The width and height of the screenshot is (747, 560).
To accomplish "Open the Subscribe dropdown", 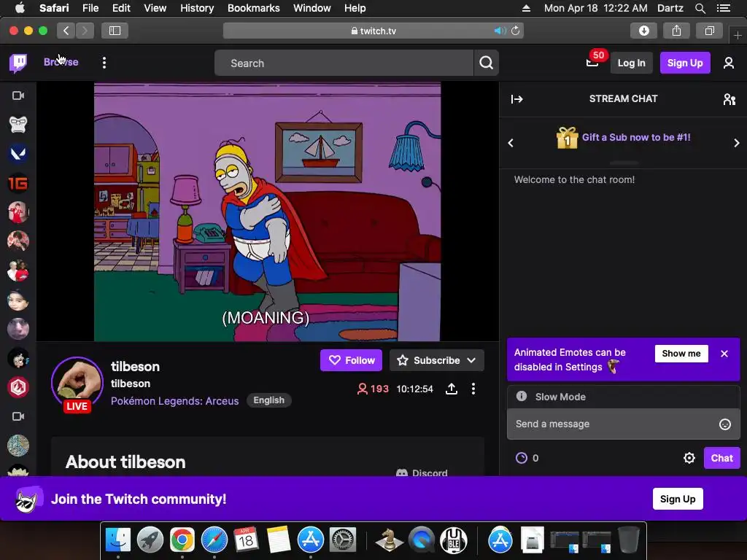I will [x=437, y=360].
